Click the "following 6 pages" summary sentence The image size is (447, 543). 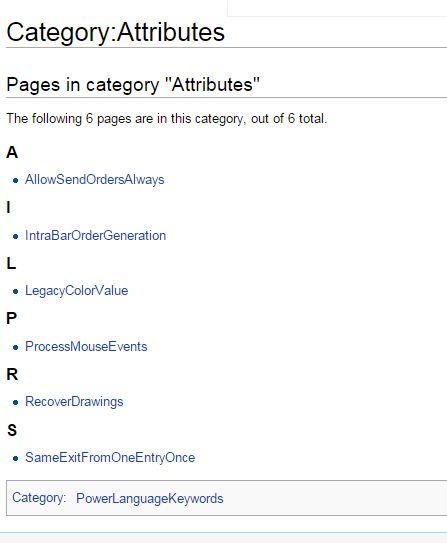(x=167, y=119)
